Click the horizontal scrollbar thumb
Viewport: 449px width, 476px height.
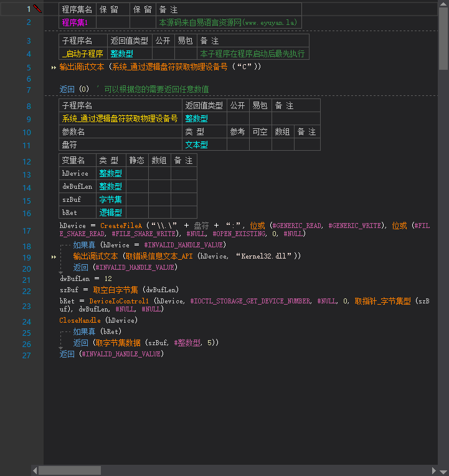click(70, 470)
